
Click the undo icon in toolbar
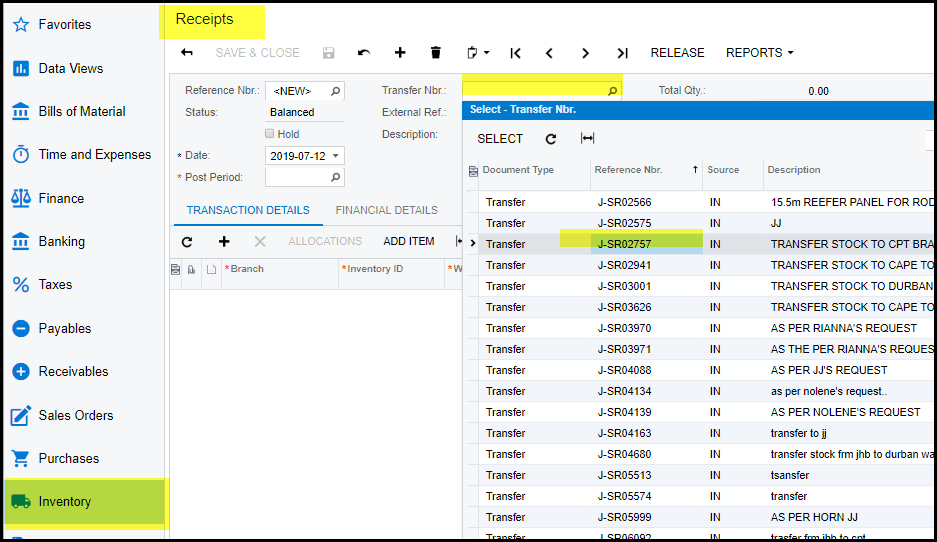tap(364, 53)
